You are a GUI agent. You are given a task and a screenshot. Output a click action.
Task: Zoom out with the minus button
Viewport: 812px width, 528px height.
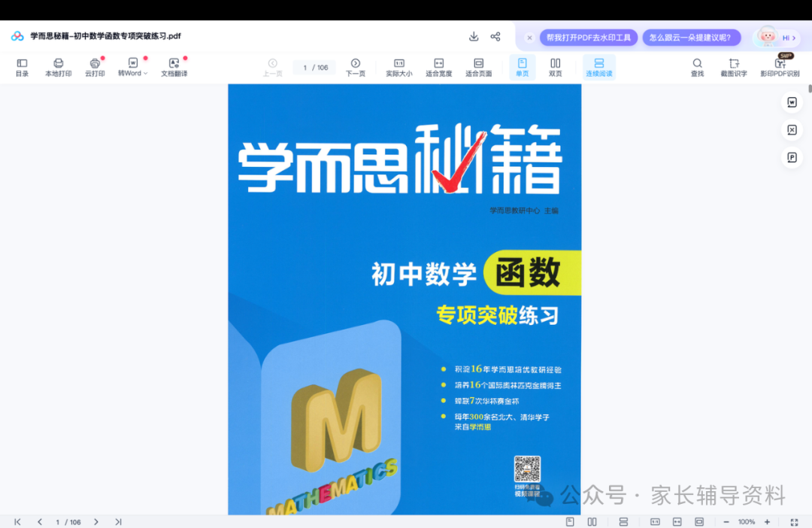tap(726, 522)
